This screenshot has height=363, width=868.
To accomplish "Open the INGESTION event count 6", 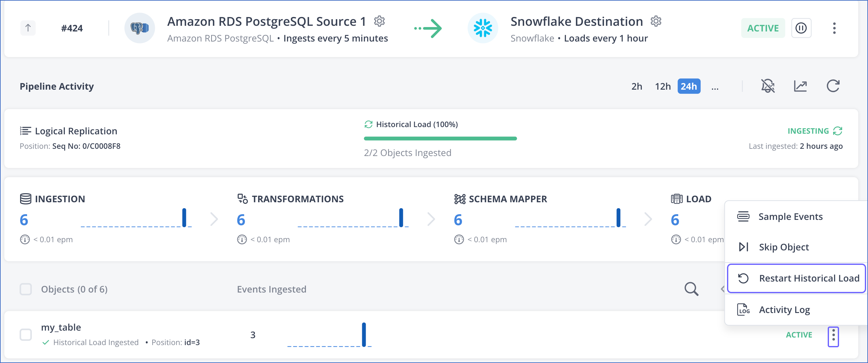I will coord(24,220).
